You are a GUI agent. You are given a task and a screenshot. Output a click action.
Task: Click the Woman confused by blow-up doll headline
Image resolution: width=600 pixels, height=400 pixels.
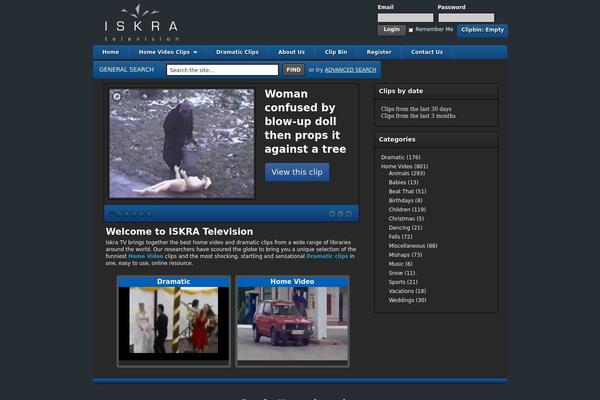[x=305, y=121]
